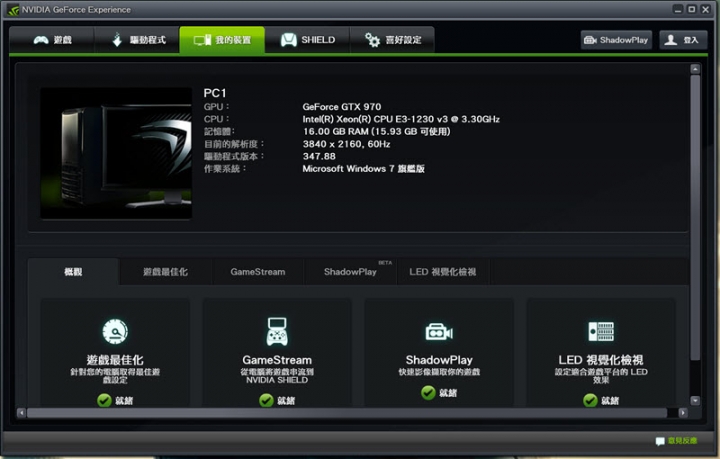Click the LED 視覺化檢視 card title
The width and height of the screenshot is (720, 459).
coord(601,360)
